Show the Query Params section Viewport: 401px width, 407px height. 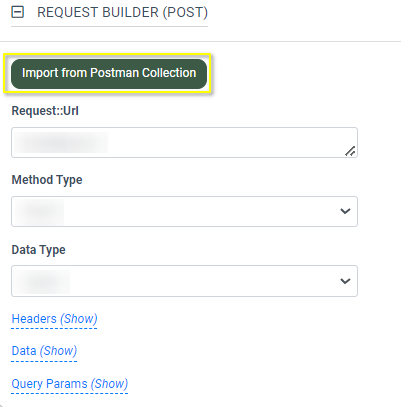point(70,384)
